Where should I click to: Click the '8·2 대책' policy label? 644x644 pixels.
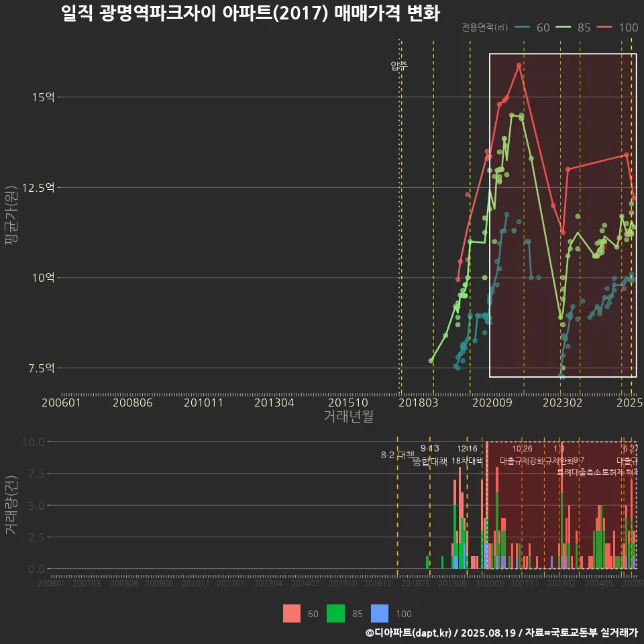(x=397, y=455)
